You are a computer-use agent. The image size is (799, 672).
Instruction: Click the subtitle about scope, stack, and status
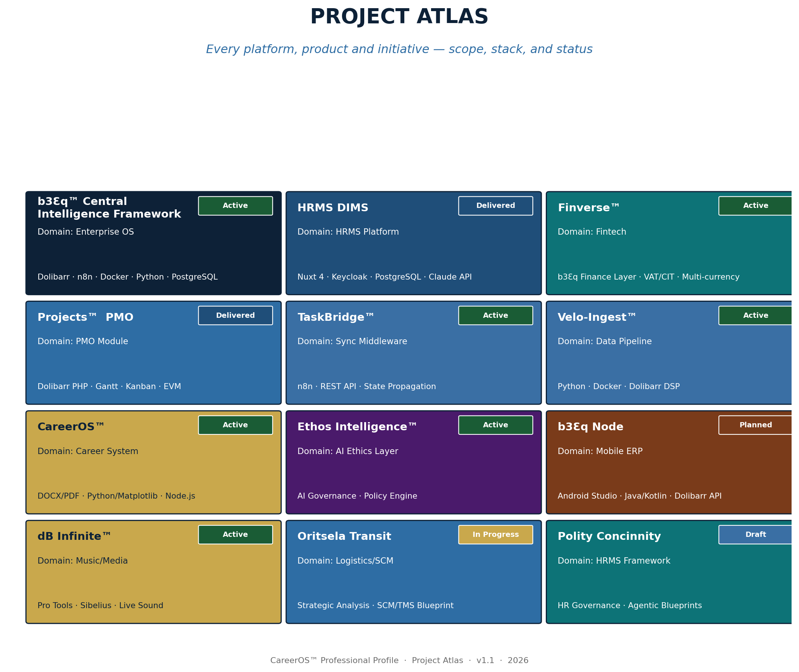click(x=399, y=49)
